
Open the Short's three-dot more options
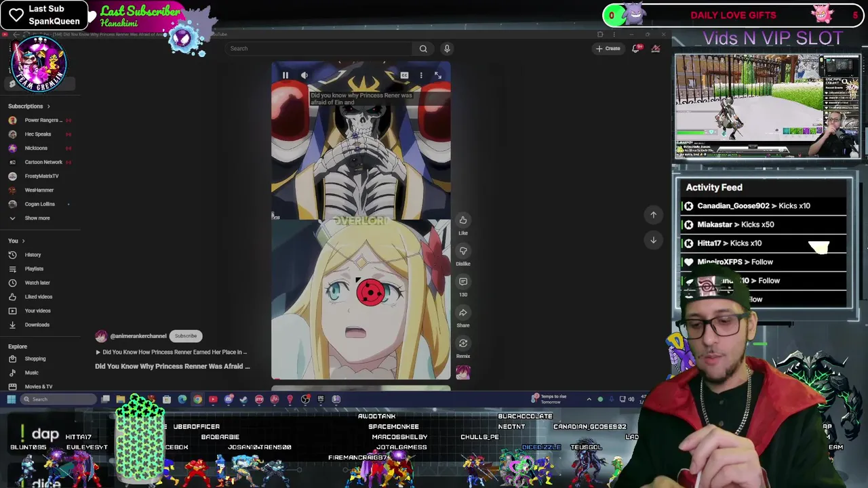point(421,75)
